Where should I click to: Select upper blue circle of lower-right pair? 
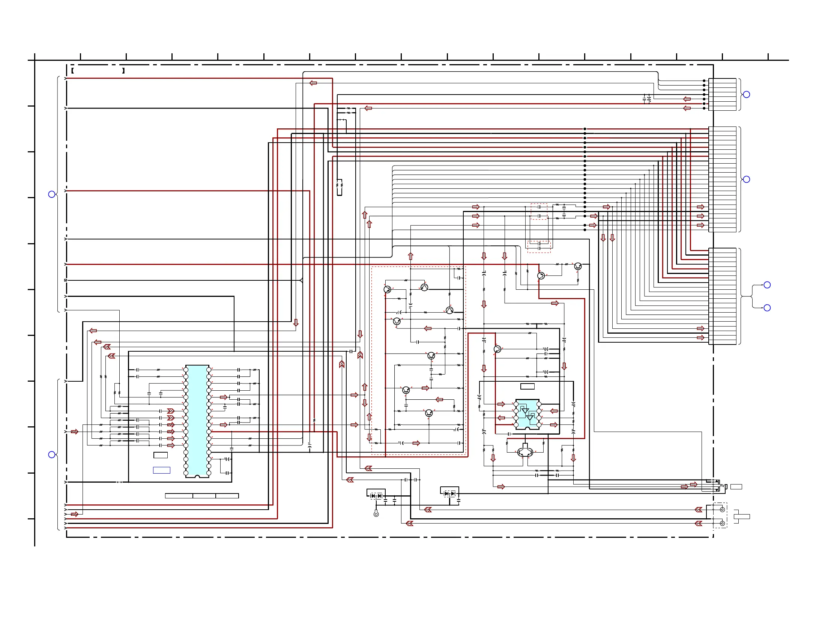[767, 285]
